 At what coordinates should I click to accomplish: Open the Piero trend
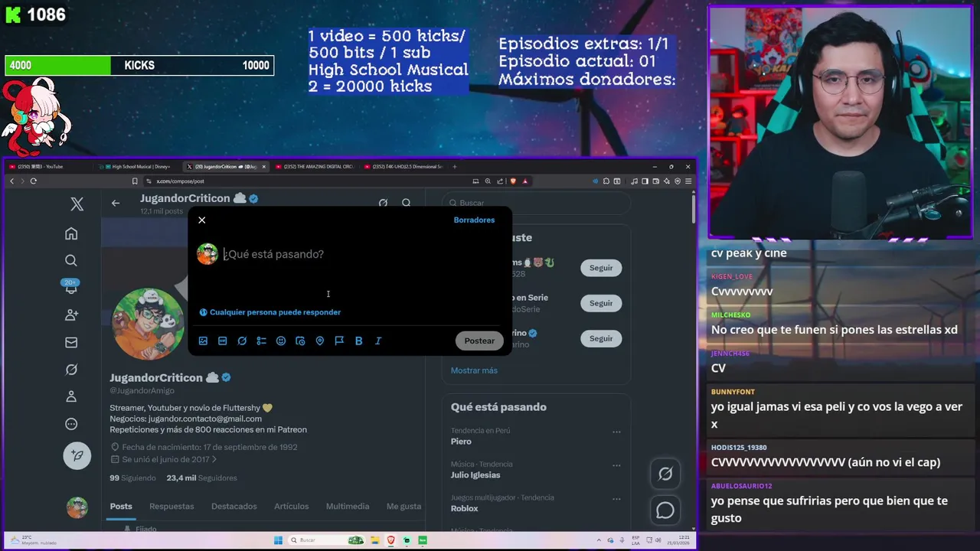pyautogui.click(x=461, y=442)
